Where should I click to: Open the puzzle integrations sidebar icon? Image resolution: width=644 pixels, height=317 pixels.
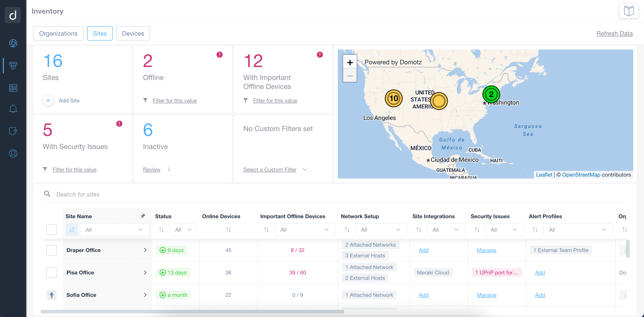pos(13,131)
